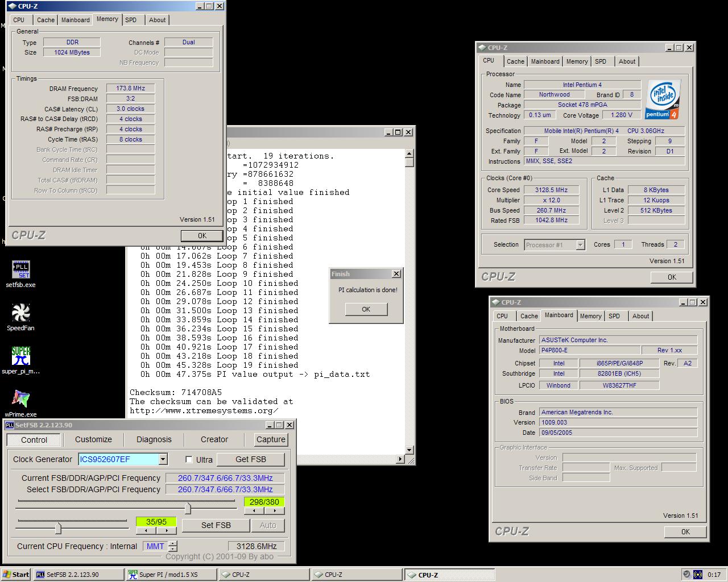728x582 pixels.
Task: Enable the Ultra checkbox in SetFSB
Action: pyautogui.click(x=189, y=459)
